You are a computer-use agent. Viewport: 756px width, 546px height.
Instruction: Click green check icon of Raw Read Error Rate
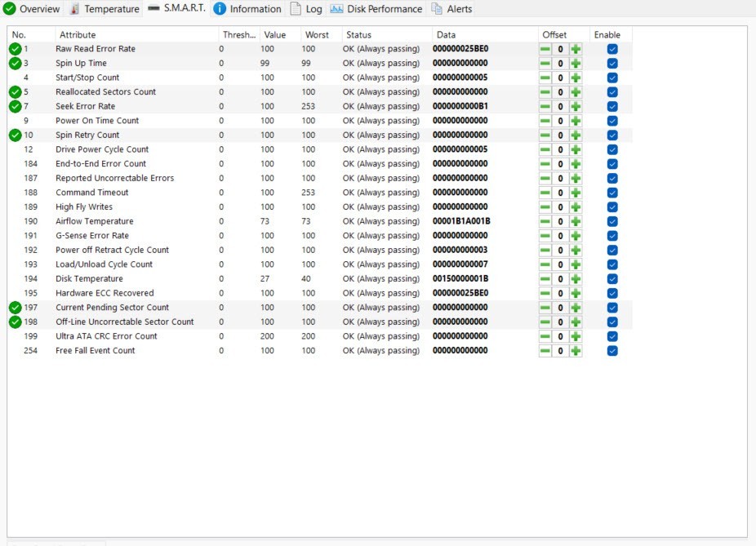(16, 49)
